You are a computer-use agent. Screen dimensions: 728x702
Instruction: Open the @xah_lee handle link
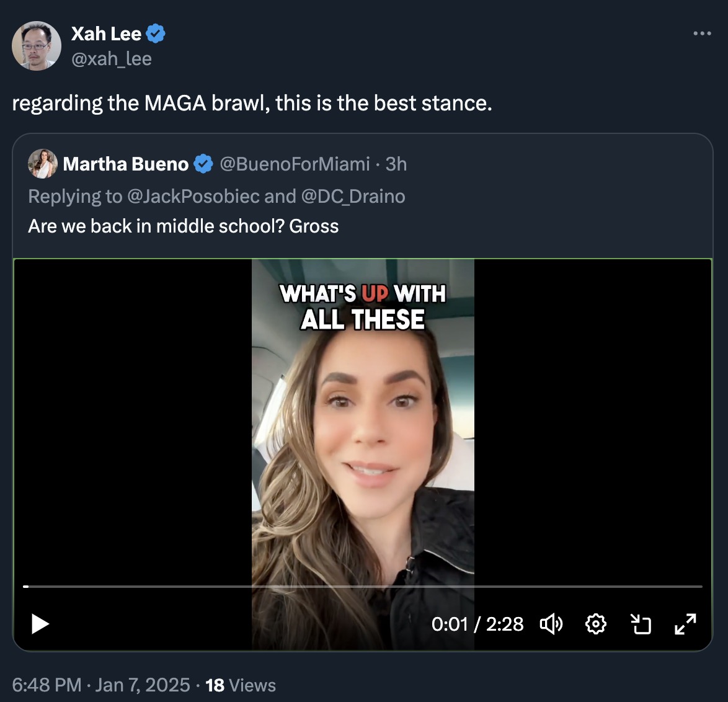(112, 59)
